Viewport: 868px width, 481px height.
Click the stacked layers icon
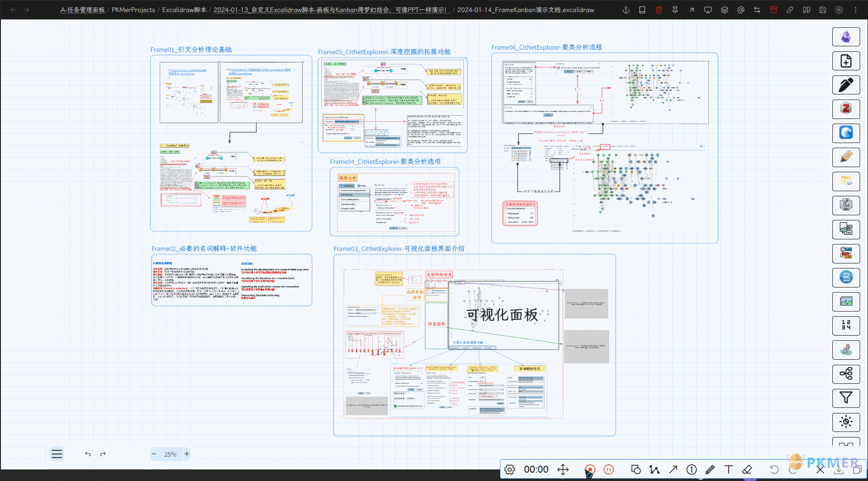tap(724, 10)
